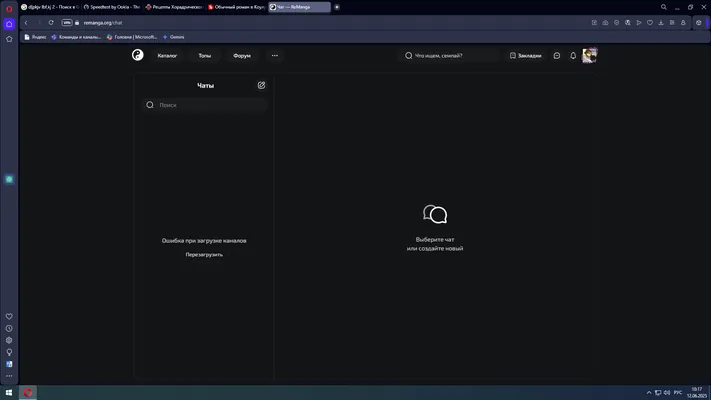711x400 pixels.
Task: Reload the page with browser refresh icon
Action: pyautogui.click(x=51, y=23)
